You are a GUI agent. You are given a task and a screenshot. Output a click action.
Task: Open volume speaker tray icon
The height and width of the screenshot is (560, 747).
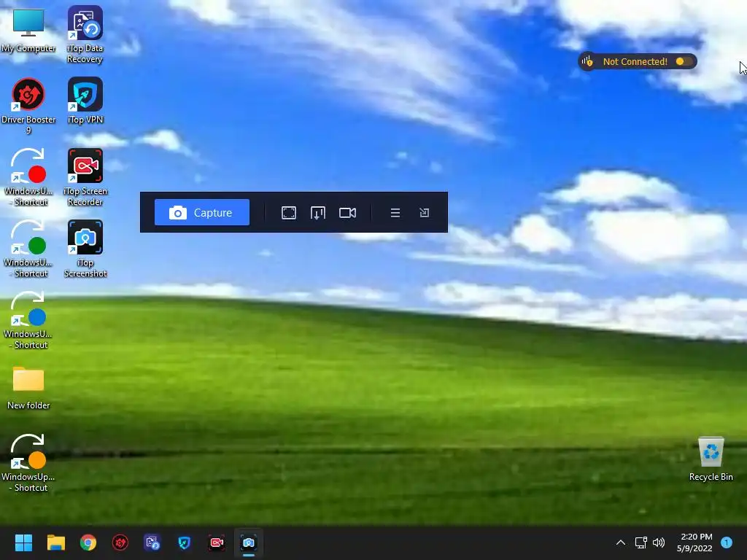(x=659, y=542)
